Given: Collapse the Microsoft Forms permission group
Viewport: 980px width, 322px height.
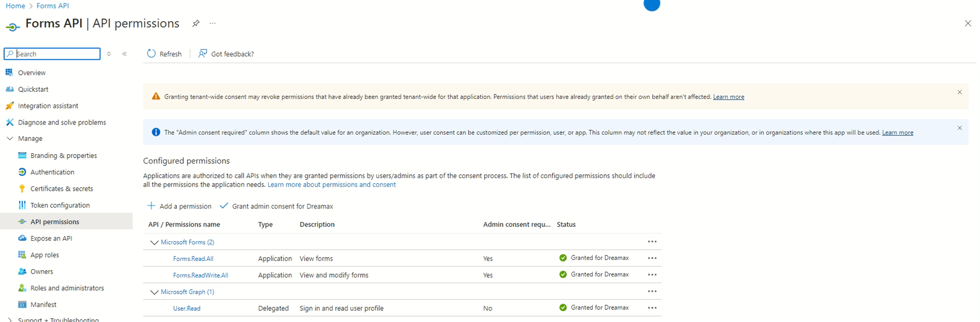Looking at the screenshot, I should click(x=154, y=242).
